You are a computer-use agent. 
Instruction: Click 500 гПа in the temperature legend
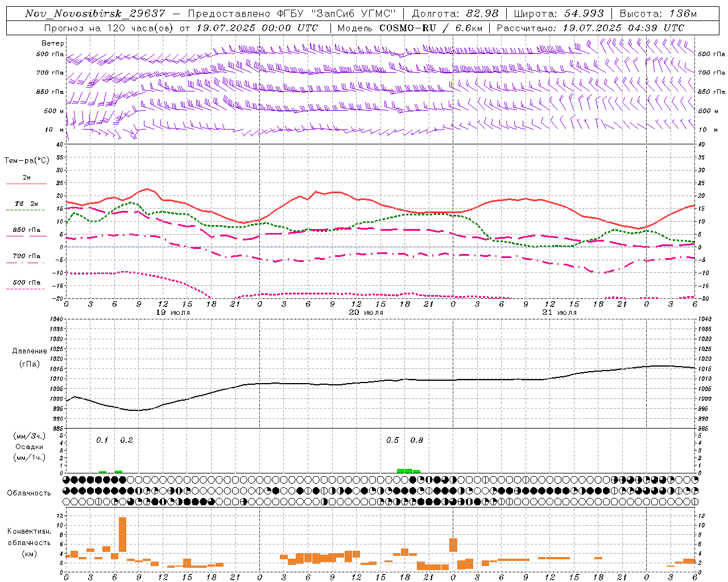tap(27, 282)
